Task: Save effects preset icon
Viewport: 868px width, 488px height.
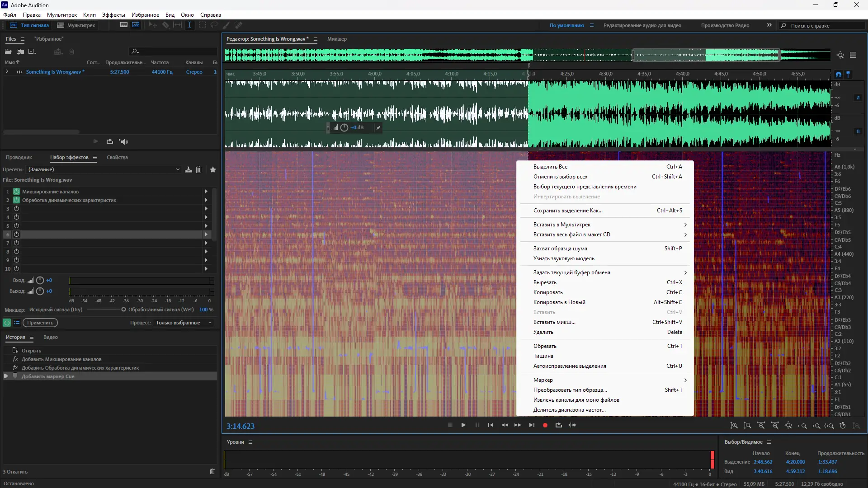Action: pos(189,169)
